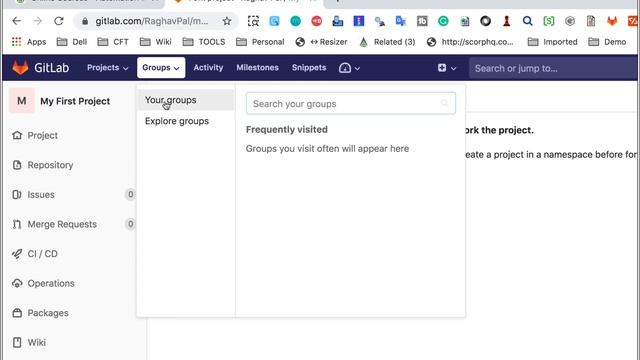
Task: Click the Issues count badge
Action: pos(130,194)
